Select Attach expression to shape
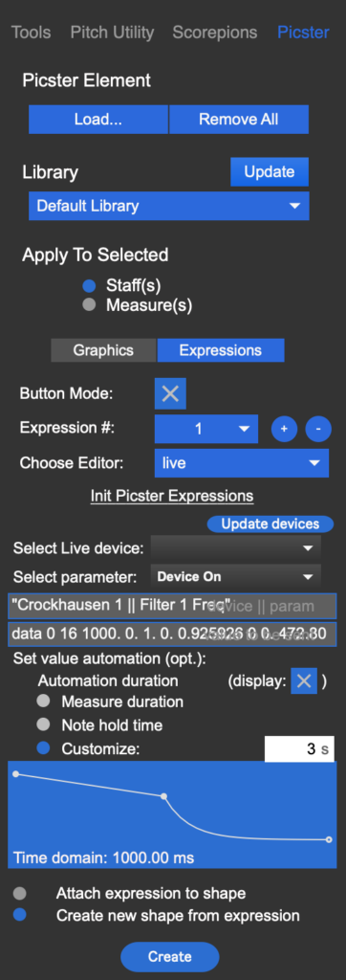Image resolution: width=346 pixels, height=980 pixels. [x=20, y=894]
